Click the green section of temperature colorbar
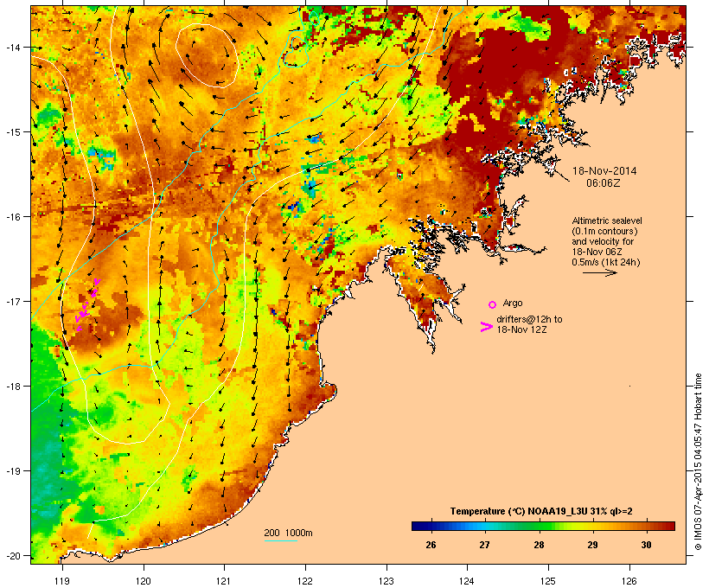 coord(538,526)
